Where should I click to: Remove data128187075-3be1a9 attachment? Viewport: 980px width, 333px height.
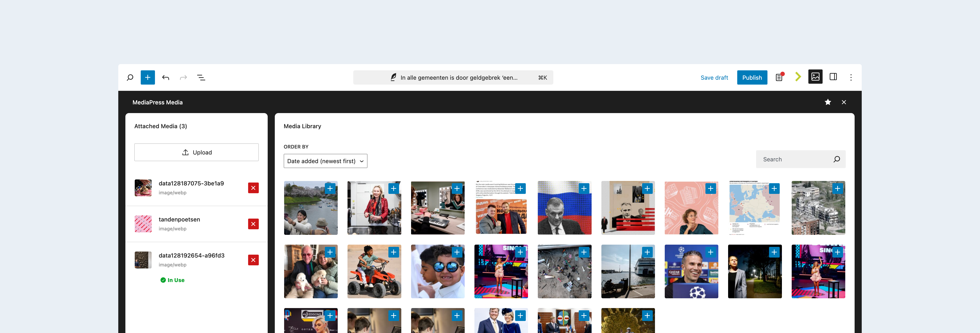click(253, 188)
